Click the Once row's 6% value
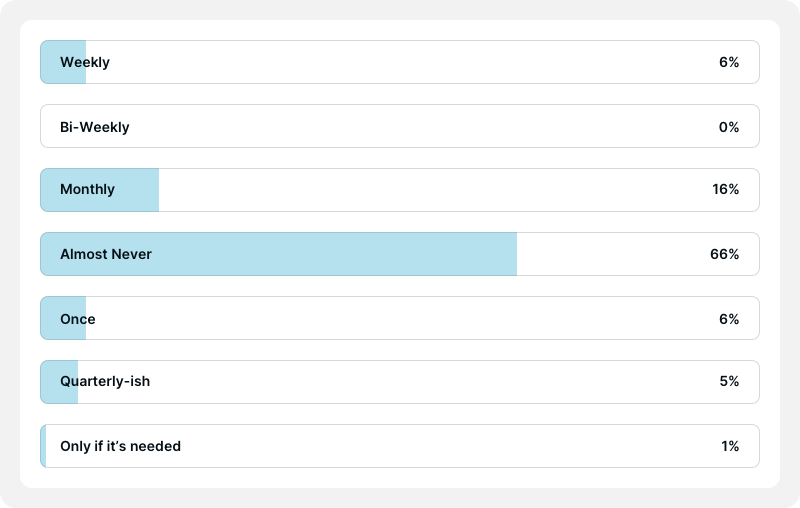 (729, 319)
